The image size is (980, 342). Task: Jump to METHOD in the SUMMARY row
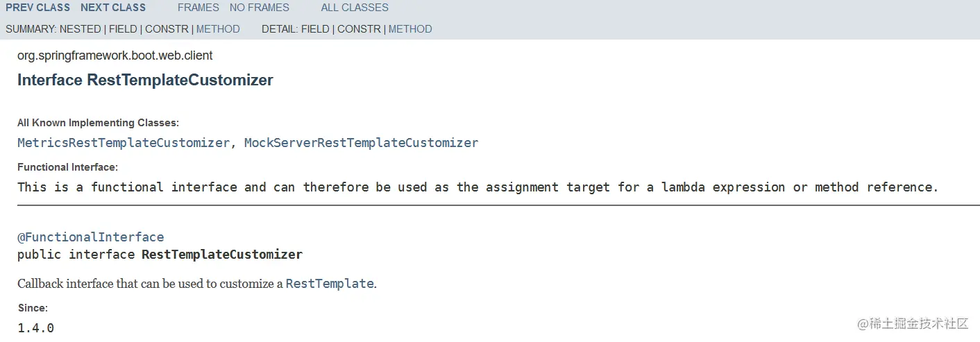218,29
